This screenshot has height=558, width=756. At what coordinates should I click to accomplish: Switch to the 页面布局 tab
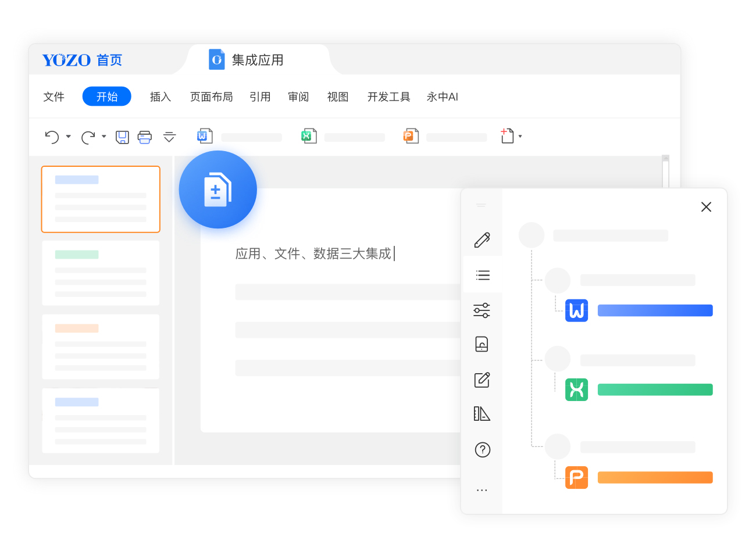click(x=212, y=96)
